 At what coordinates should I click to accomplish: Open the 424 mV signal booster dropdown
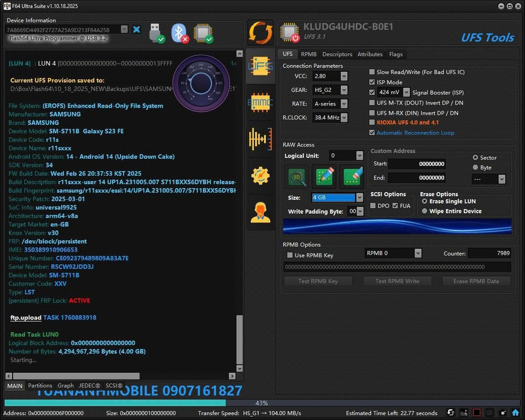406,92
